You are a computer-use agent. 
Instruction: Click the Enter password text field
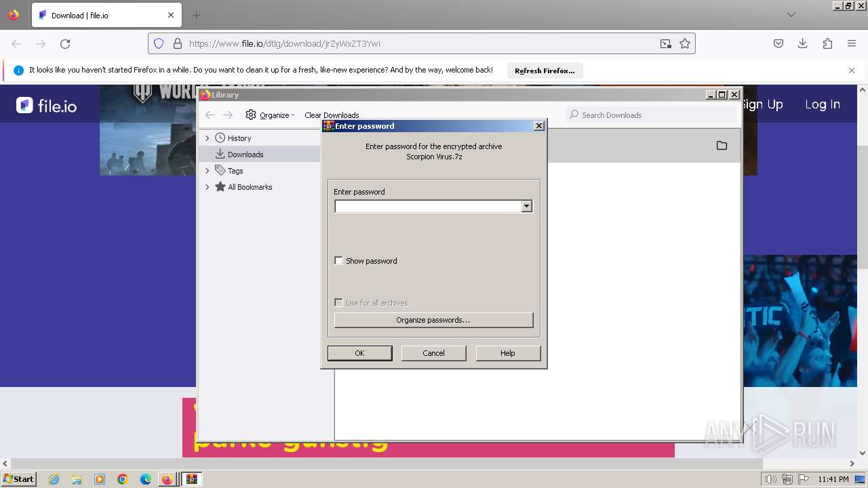pos(428,206)
